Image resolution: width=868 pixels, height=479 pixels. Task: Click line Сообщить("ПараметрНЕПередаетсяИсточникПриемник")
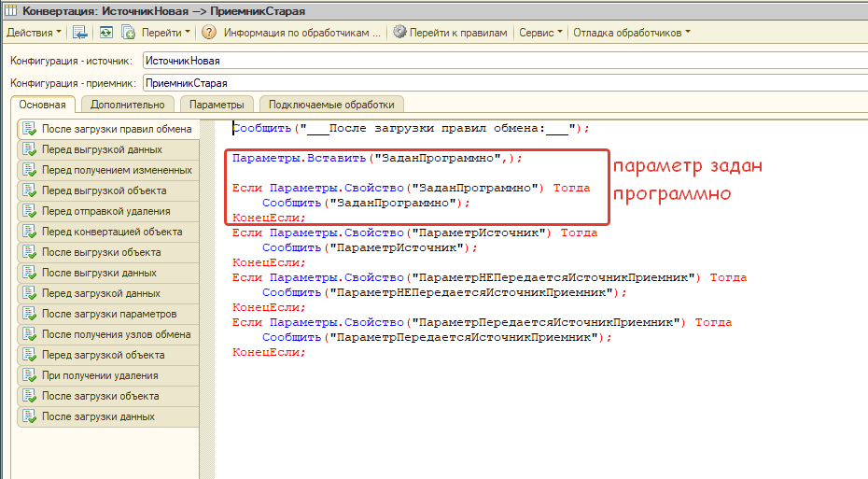click(444, 293)
